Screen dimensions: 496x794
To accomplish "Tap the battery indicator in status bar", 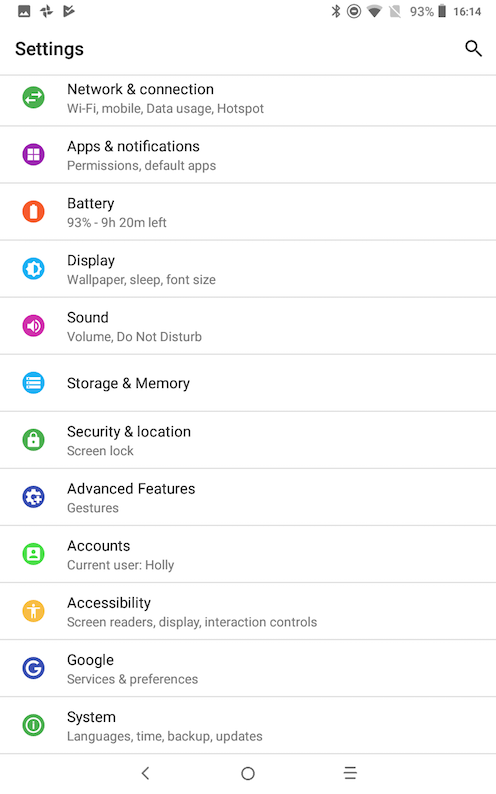I will coord(442,11).
